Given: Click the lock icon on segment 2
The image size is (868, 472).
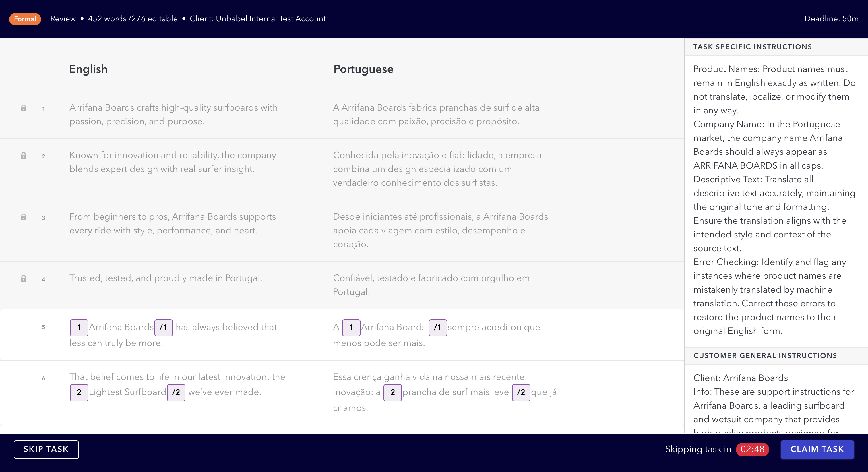Looking at the screenshot, I should [x=23, y=156].
